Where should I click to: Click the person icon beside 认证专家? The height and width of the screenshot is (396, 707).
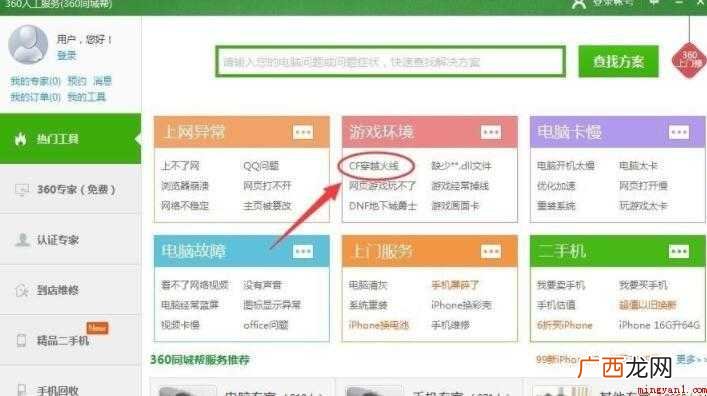[x=22, y=239]
